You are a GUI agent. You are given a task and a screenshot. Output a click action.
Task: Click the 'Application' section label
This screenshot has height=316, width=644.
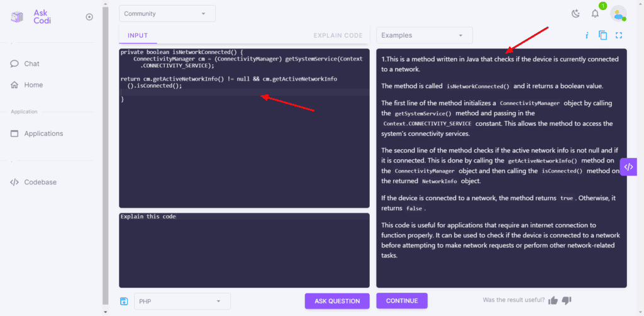[24, 112]
